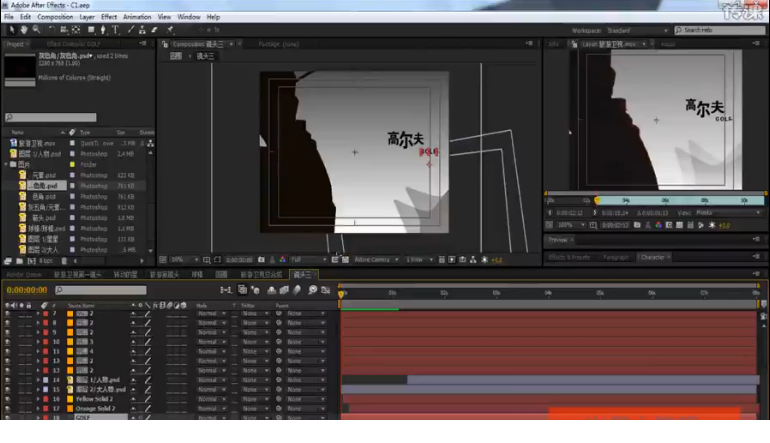Viewport: 770px width, 443px height.
Task: Click the Project panel search field
Action: pyautogui.click(x=51, y=117)
